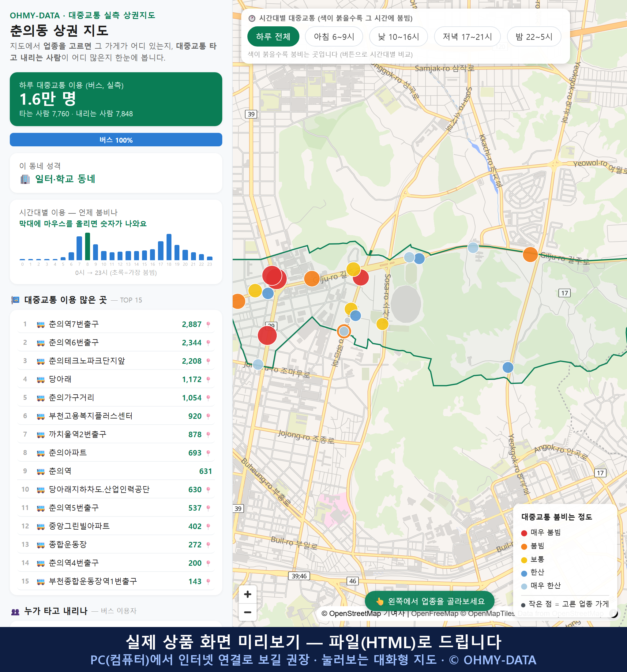The width and height of the screenshot is (627, 672).
Task: Click the orange 붐빔 legend swatch
Action: point(524,546)
